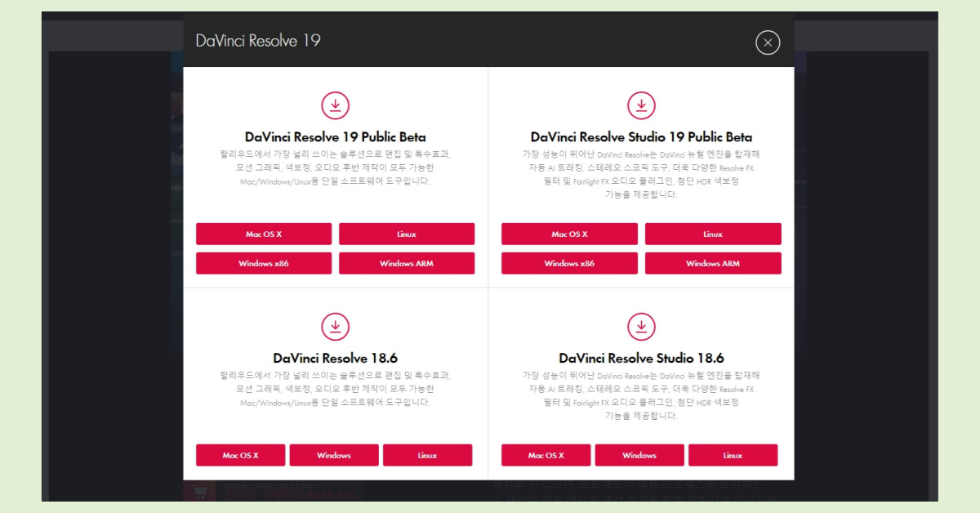Download DaVinci Resolve 18.6 for Windows

pos(334,455)
